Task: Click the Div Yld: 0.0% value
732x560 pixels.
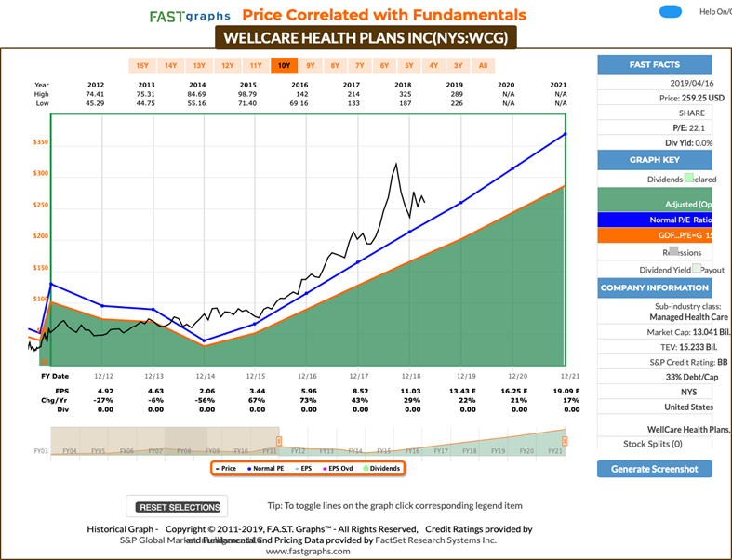Action: pyautogui.click(x=689, y=143)
